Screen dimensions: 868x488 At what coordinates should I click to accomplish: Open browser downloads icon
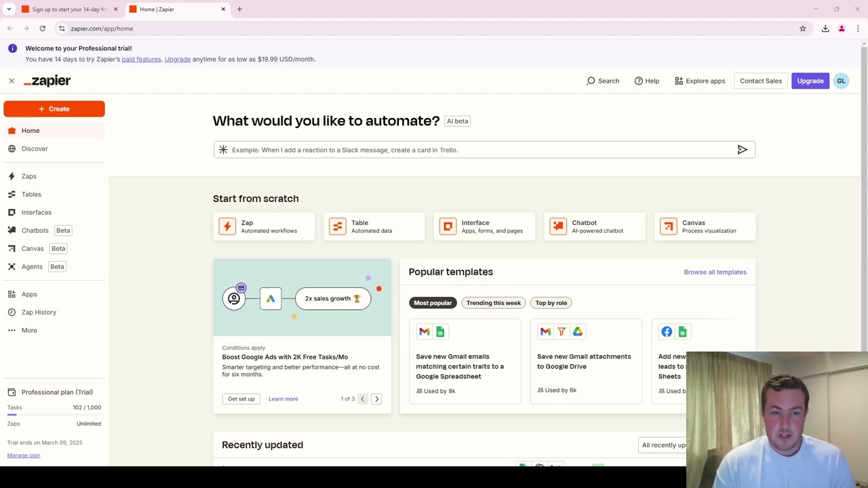point(825,28)
